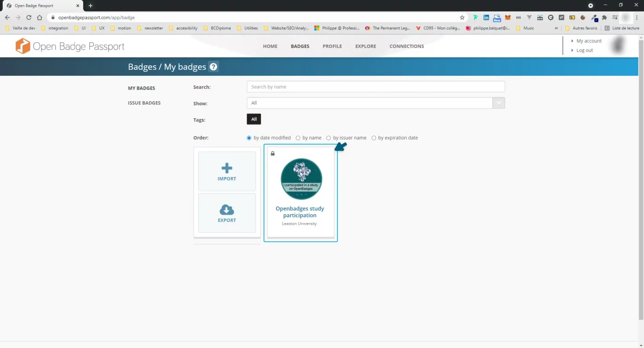
Task: Click the cloud download export icon
Action: (x=227, y=210)
